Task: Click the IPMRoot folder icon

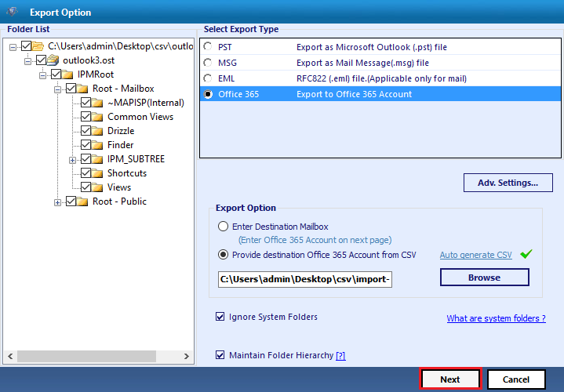Action: 67,74
